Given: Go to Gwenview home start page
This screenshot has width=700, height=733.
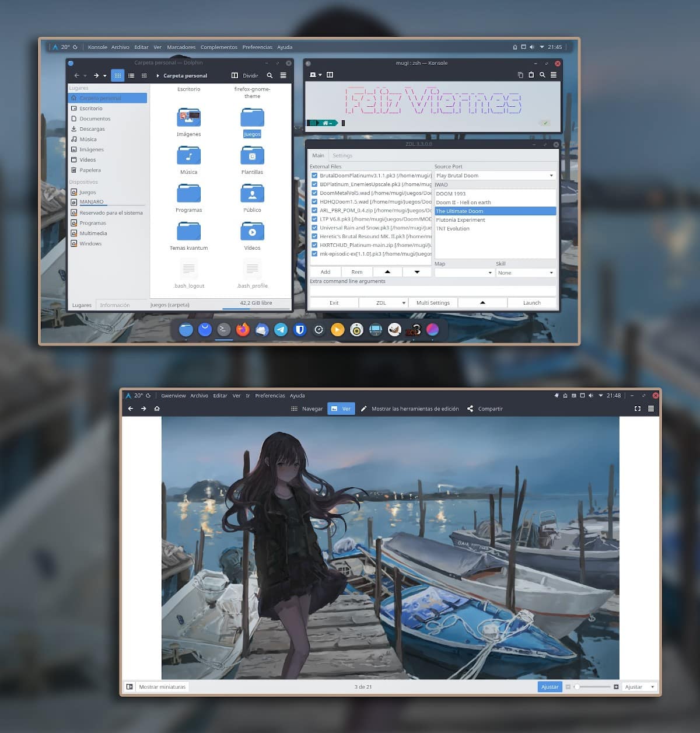Looking at the screenshot, I should pyautogui.click(x=157, y=409).
